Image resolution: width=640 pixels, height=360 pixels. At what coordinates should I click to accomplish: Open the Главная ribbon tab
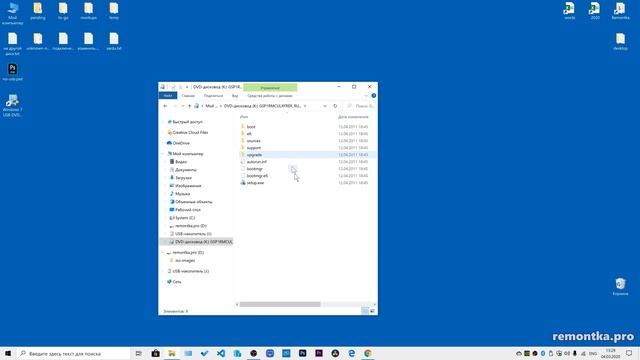click(x=188, y=96)
